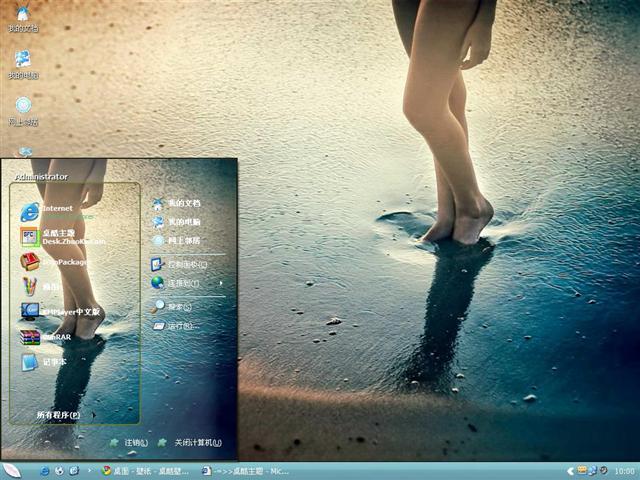Launch the Desk.ZhuoKu.Com theme shortcut

coord(62,236)
